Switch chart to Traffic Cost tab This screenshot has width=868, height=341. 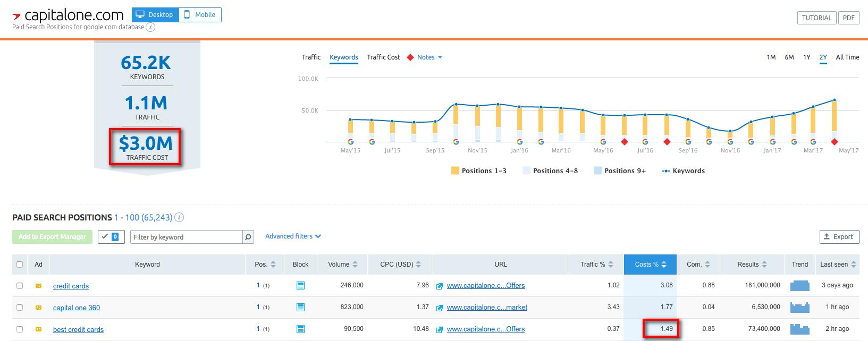coord(384,57)
